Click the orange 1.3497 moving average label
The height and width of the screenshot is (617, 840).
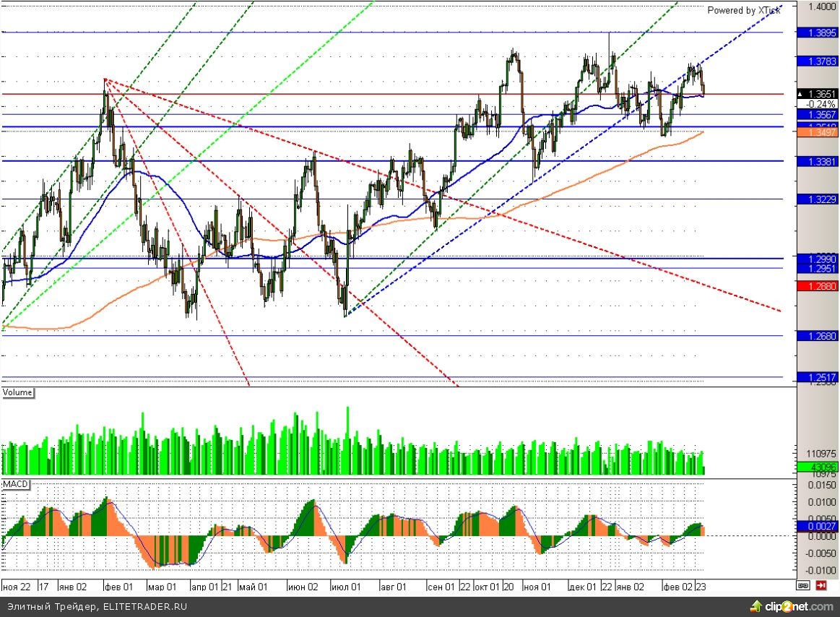coord(818,132)
